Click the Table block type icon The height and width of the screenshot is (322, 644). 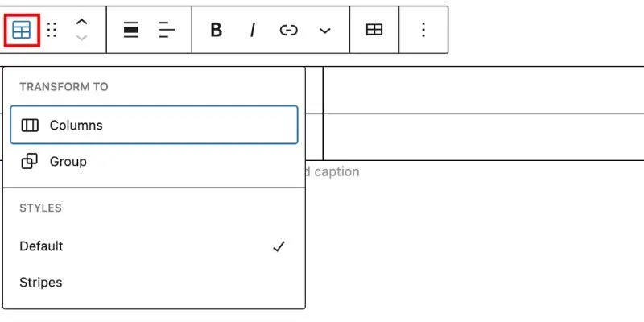coord(22,30)
